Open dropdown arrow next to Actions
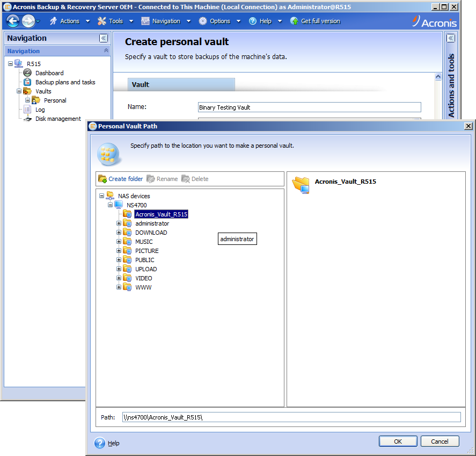Viewport: 476px width, 456px height. 87,21
